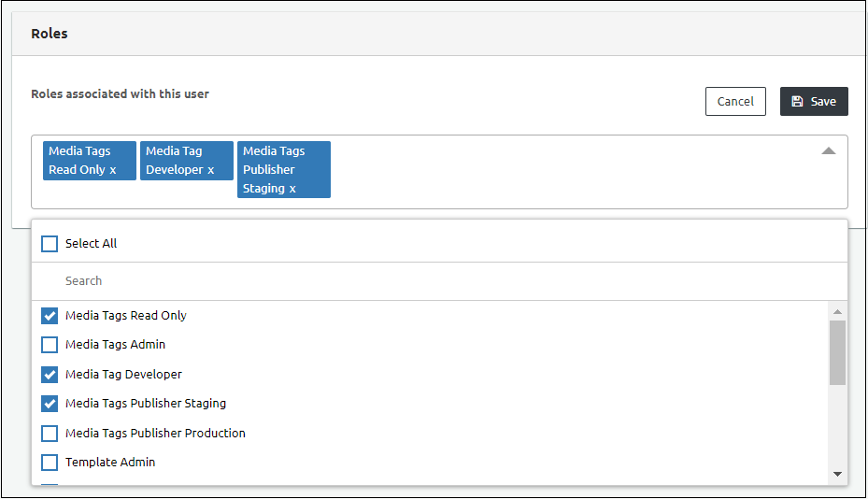Remove the Media Tag Developer chip
Viewport: 868px width, 499px height.
(x=211, y=170)
